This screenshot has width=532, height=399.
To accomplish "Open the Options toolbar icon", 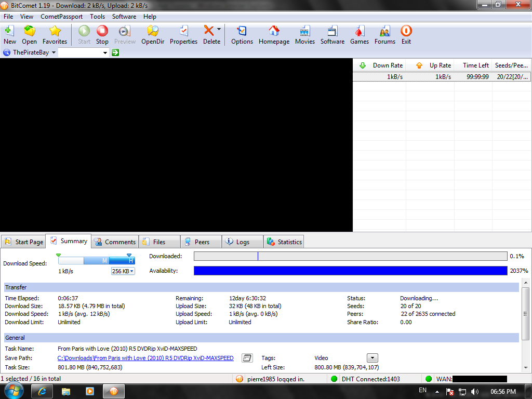I will point(242,31).
